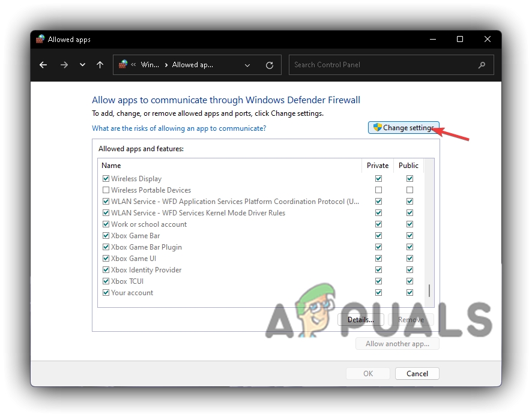Toggle the Wireless Display name checkbox
The width and height of the screenshot is (532, 417).
(x=106, y=178)
